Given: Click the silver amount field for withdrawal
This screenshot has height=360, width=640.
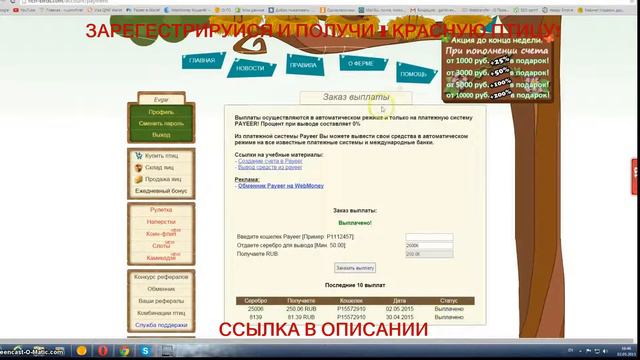Looking at the screenshot, I should pyautogui.click(x=429, y=245).
